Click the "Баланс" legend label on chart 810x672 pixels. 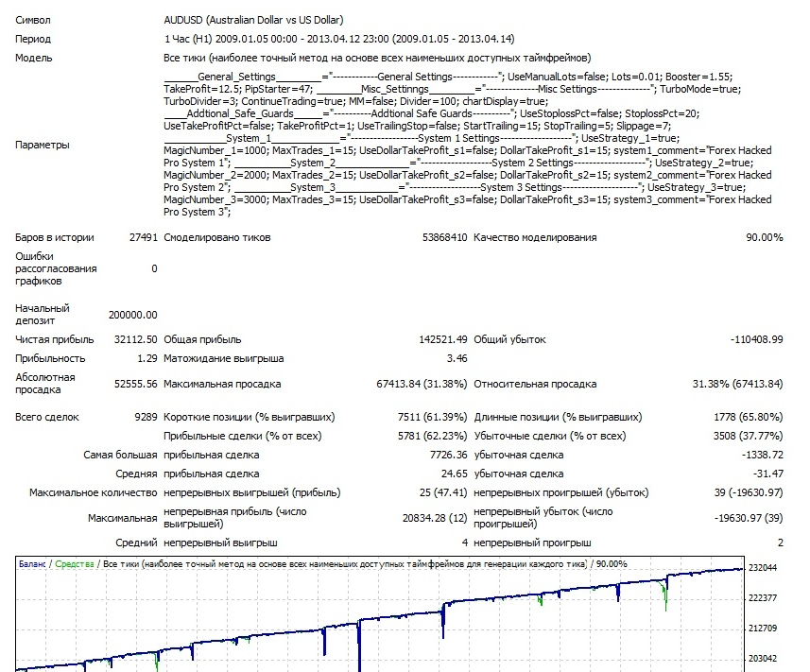click(x=32, y=564)
